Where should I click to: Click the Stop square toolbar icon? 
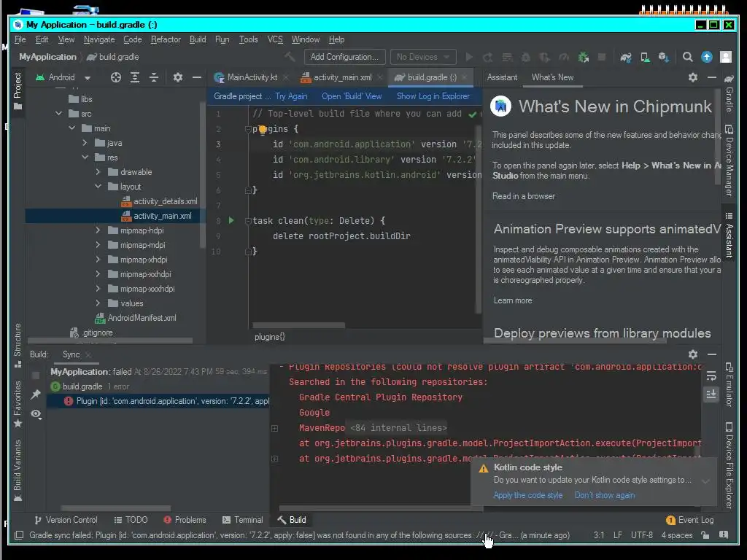tap(602, 57)
